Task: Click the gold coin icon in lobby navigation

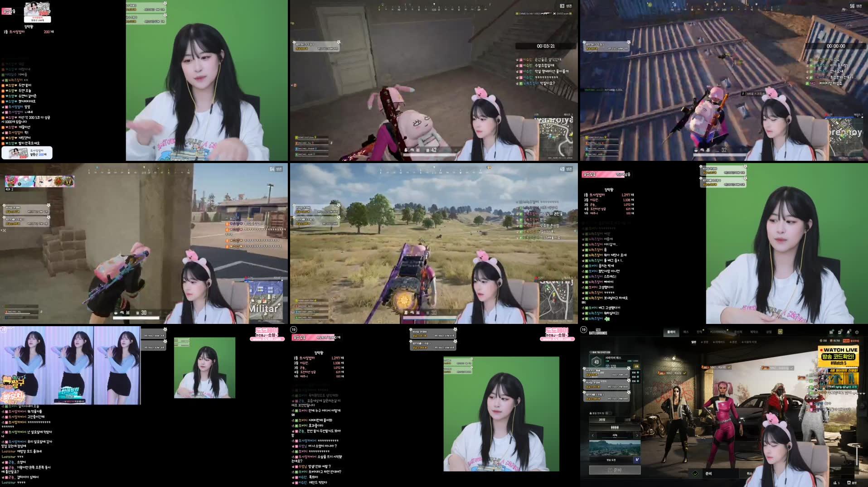Action: [780, 332]
